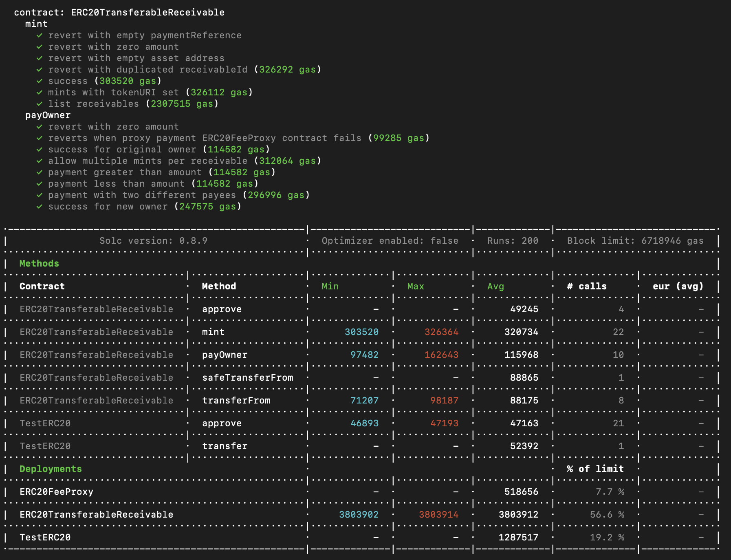Screen dimensions: 731x560
Task: Click the 'transfer' method cell
Action: [225, 446]
